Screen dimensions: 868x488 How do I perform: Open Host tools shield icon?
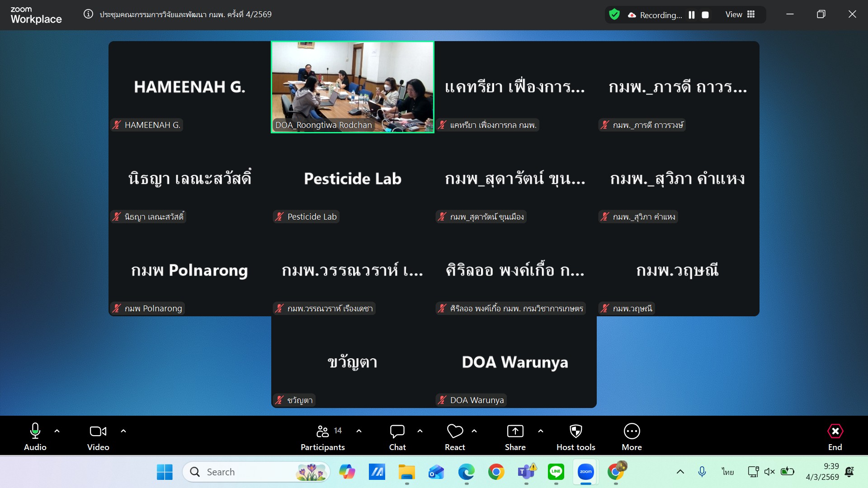576,432
